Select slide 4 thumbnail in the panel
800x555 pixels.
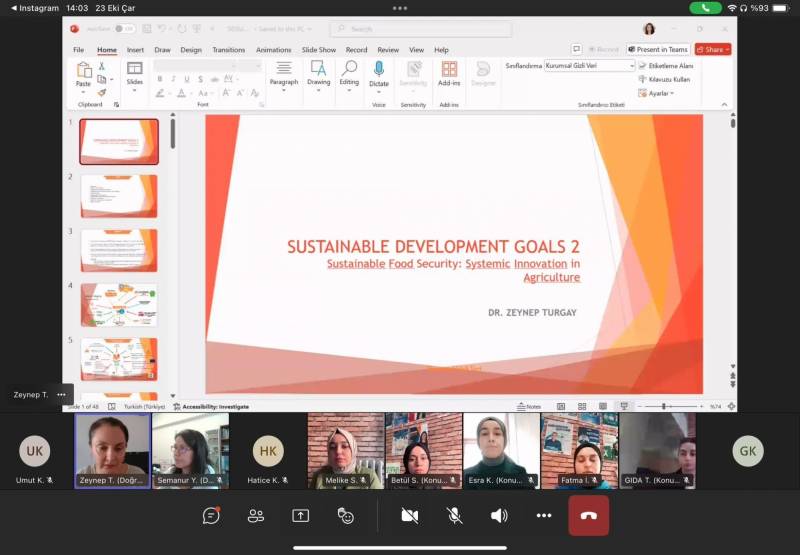pos(119,305)
